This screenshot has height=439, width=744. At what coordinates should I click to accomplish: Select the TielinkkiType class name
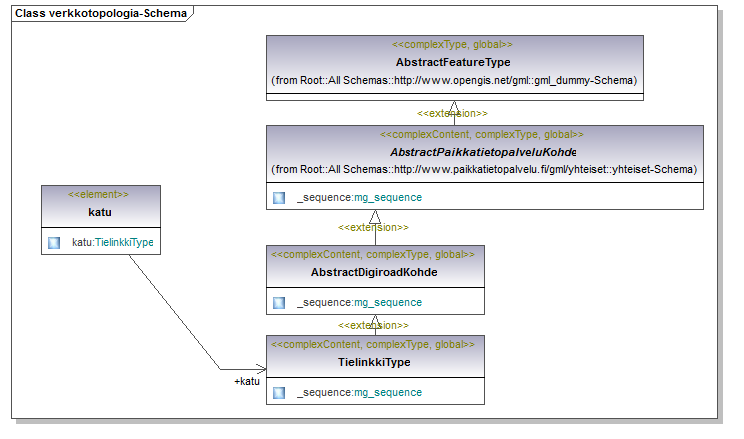pyautogui.click(x=374, y=361)
